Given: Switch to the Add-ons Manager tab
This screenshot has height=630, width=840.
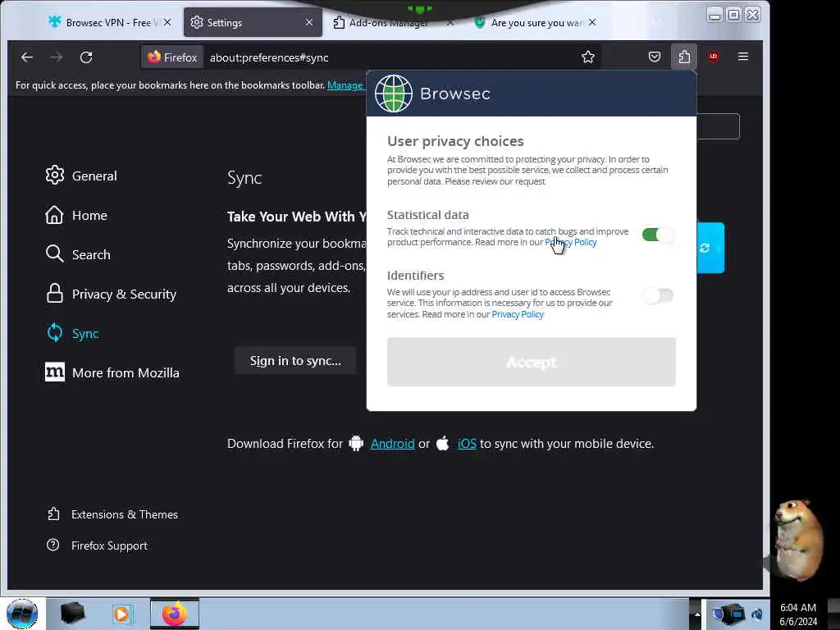Looking at the screenshot, I should point(388,22).
